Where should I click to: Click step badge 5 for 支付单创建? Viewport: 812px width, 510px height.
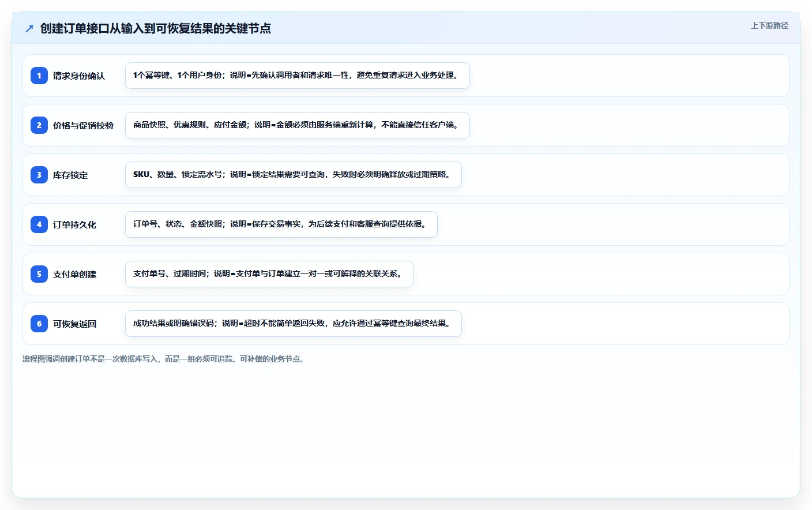pos(39,274)
